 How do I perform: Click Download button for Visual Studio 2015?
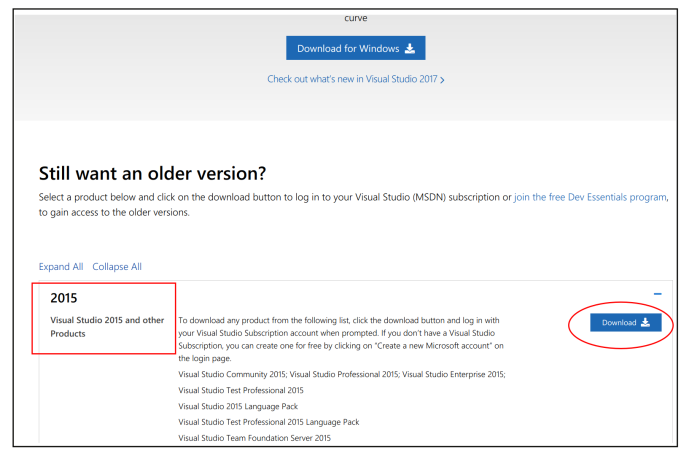625,322
